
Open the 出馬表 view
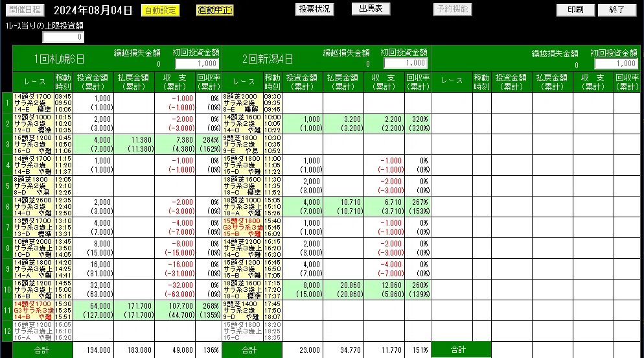point(371,9)
